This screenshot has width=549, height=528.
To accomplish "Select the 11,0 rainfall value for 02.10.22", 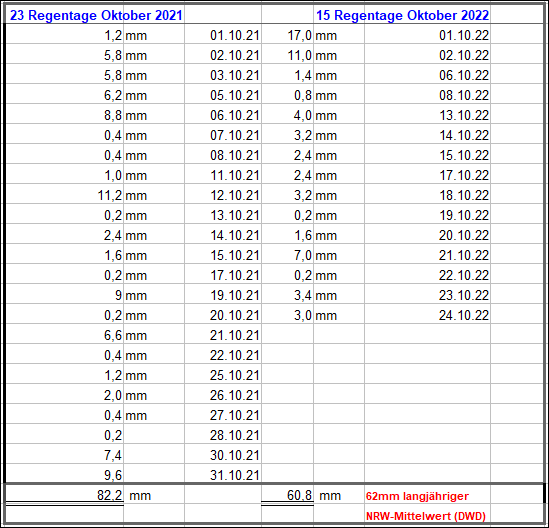I will click(300, 55).
